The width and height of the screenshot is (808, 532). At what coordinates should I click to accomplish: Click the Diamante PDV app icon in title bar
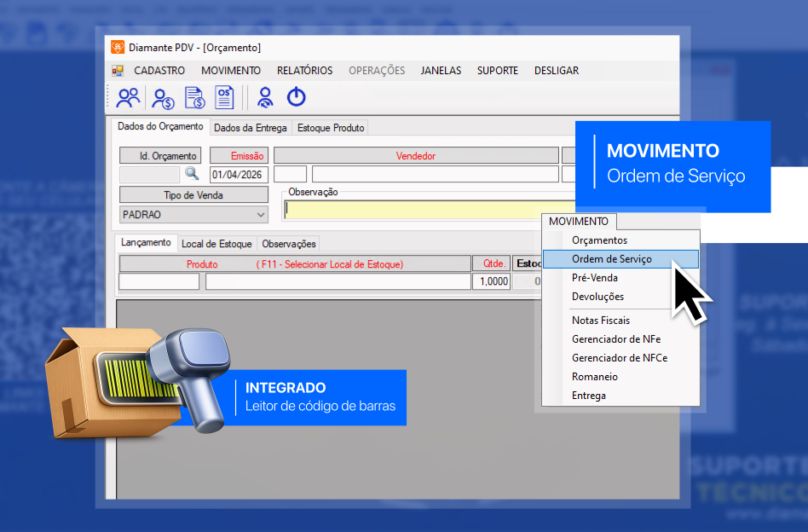tap(116, 48)
